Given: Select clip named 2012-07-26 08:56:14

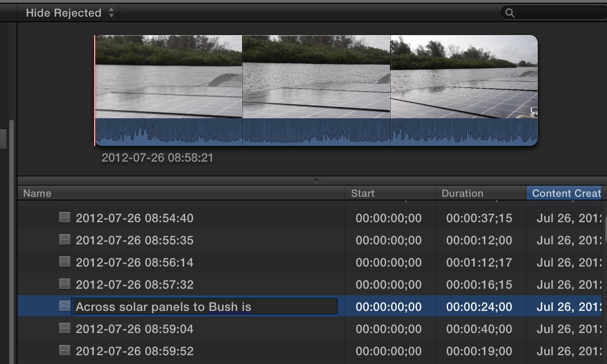Looking at the screenshot, I should pyautogui.click(x=134, y=262).
